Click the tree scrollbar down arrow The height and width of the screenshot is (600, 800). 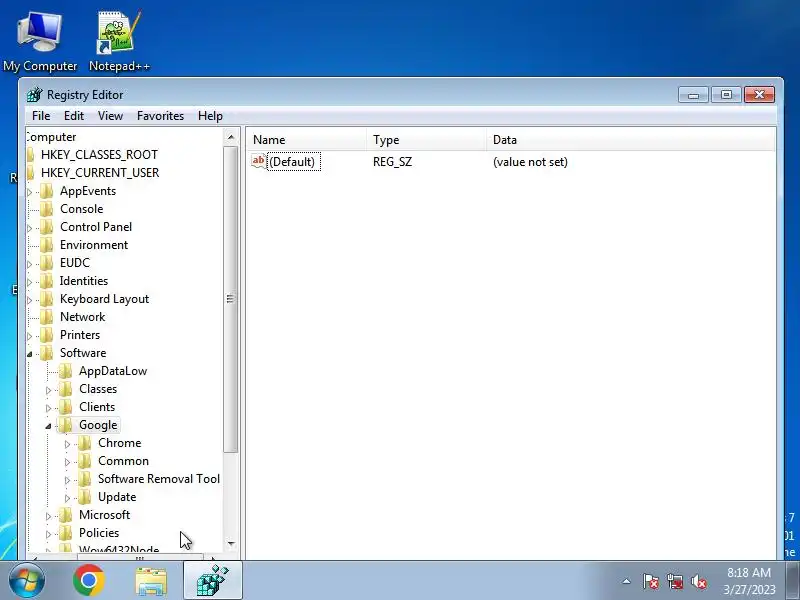tap(231, 544)
